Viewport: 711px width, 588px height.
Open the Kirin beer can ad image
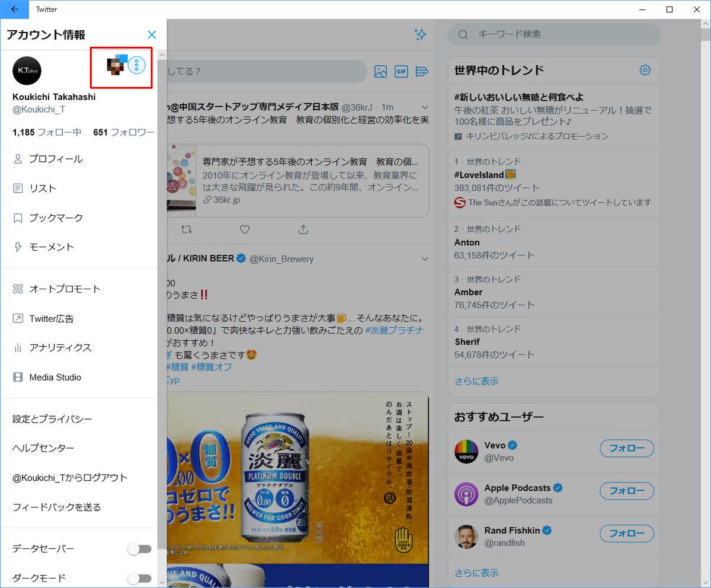[297, 478]
